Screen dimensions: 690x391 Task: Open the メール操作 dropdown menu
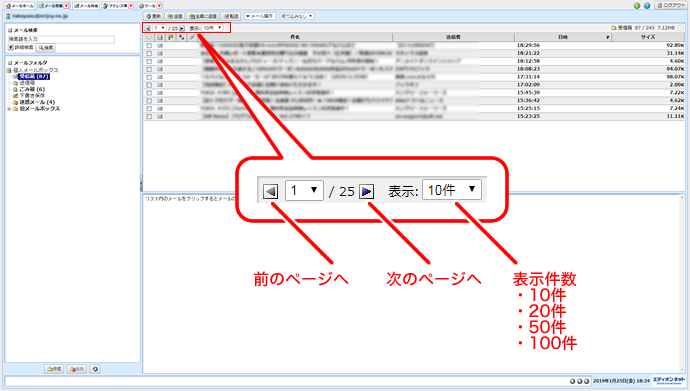click(x=260, y=16)
